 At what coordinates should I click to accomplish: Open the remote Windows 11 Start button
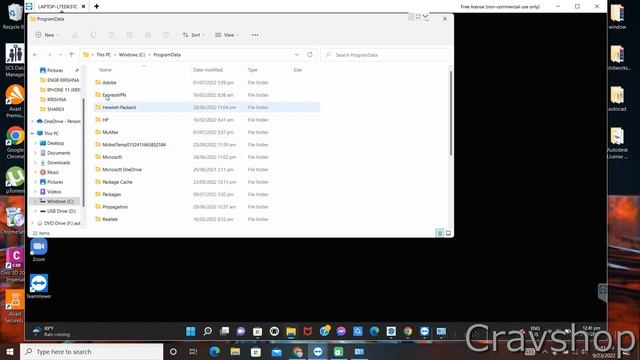[191, 331]
